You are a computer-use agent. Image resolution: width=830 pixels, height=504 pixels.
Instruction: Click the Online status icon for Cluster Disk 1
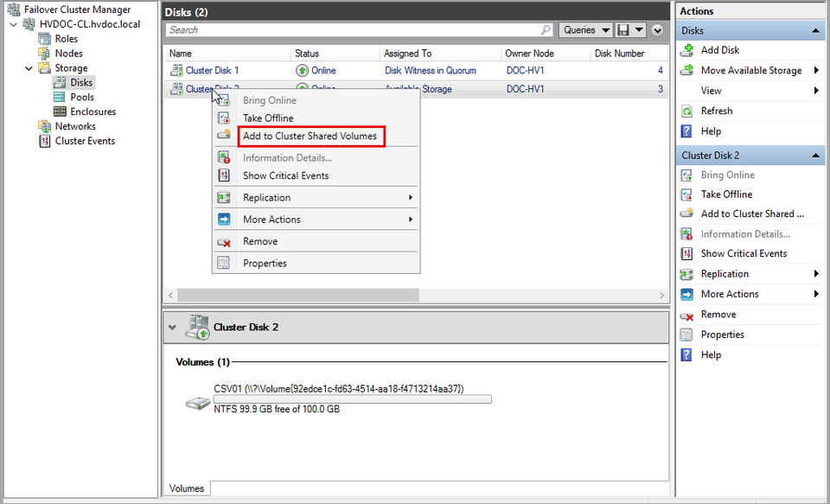tap(303, 70)
